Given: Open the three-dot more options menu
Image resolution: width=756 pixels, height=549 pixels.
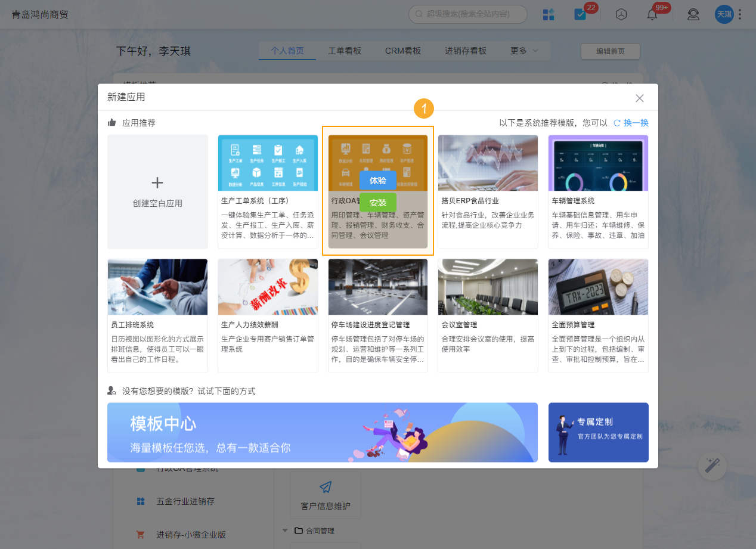Looking at the screenshot, I should (x=740, y=14).
